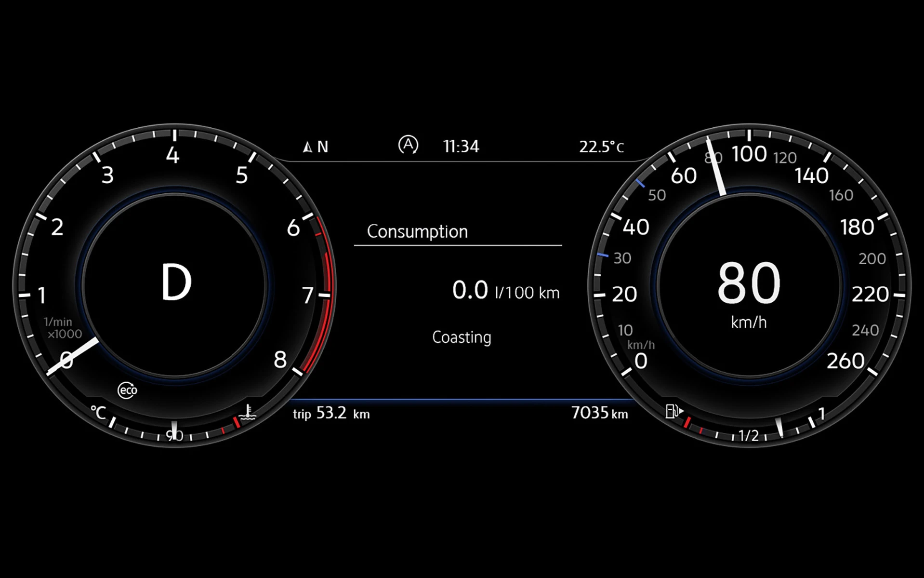Screen dimensions: 924x578
Task: Click the compass north arrow icon
Action: click(x=307, y=147)
